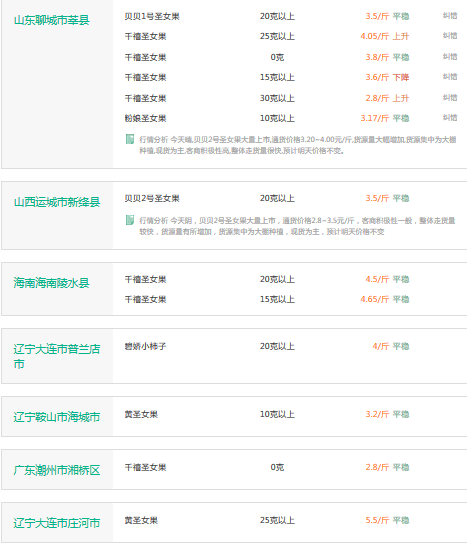Select 黄圣女果 in 辽宁鞍山市海城市 row
This screenshot has height=546, width=467.
pos(141,414)
